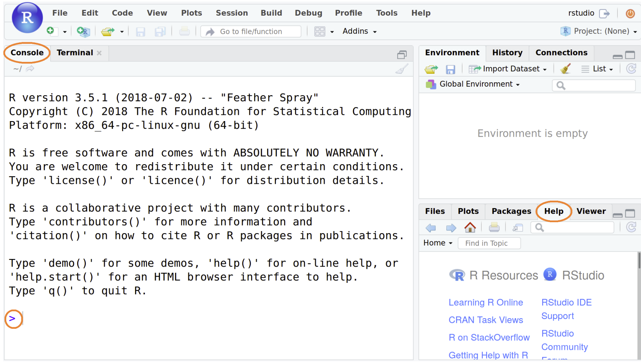Switch to the Console tab
641x364 pixels.
(x=27, y=53)
